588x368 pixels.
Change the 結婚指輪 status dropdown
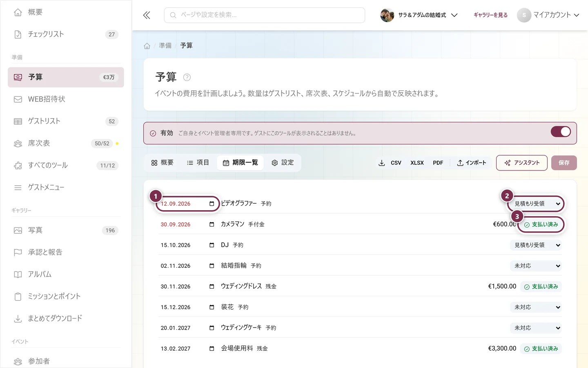pyautogui.click(x=536, y=266)
